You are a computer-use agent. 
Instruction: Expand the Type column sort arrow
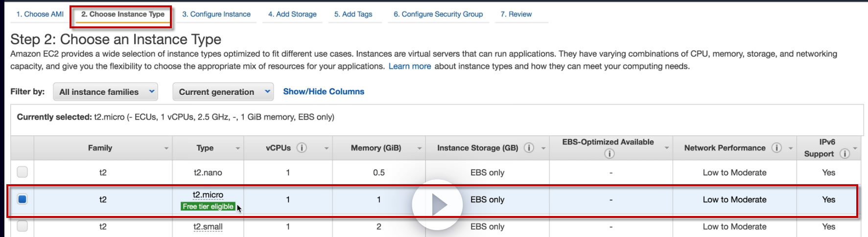(238, 148)
